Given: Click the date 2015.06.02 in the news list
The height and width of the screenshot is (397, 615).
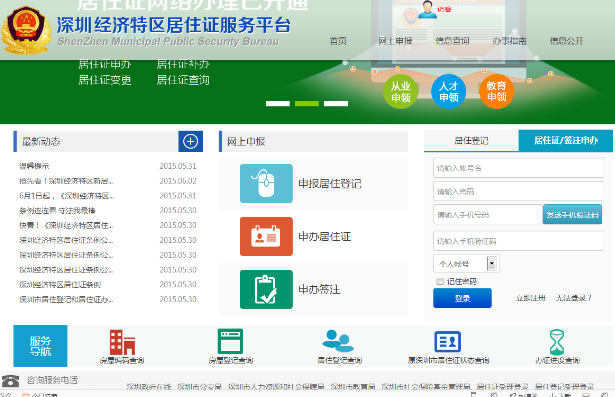Looking at the screenshot, I should pos(178,181).
